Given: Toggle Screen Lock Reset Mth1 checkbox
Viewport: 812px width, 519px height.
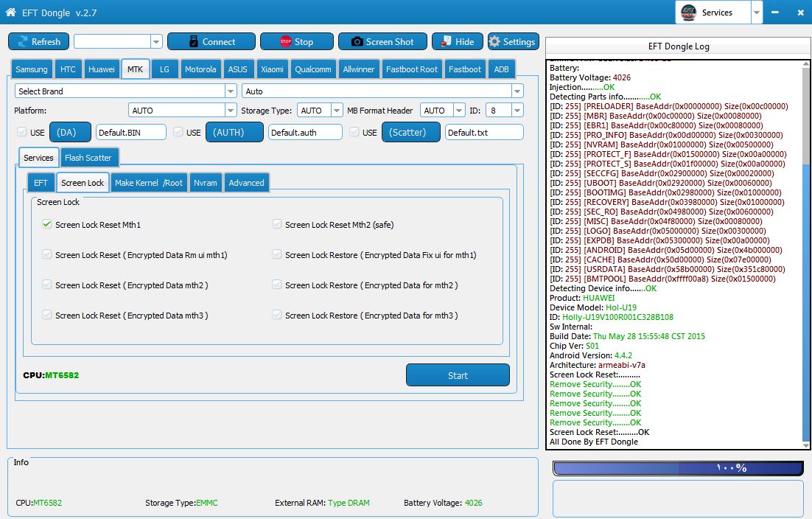Looking at the screenshot, I should click(x=48, y=225).
